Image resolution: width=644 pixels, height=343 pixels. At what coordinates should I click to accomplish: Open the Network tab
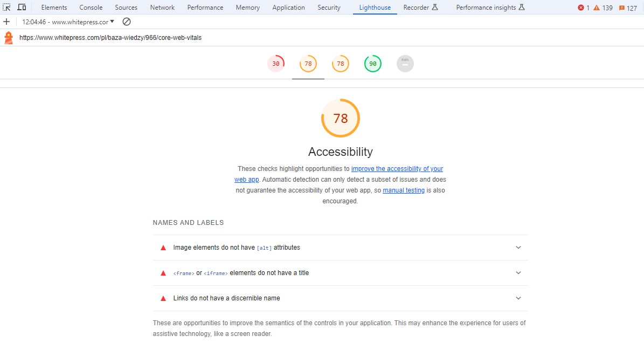click(162, 8)
